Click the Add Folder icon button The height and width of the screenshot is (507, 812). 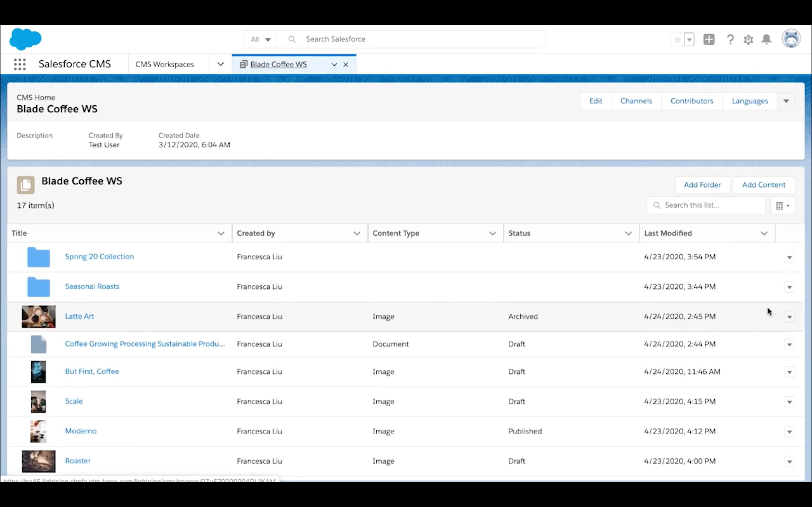(x=702, y=184)
